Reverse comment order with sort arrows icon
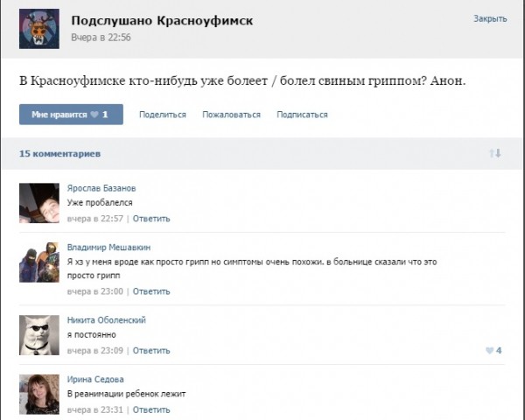 click(x=495, y=153)
